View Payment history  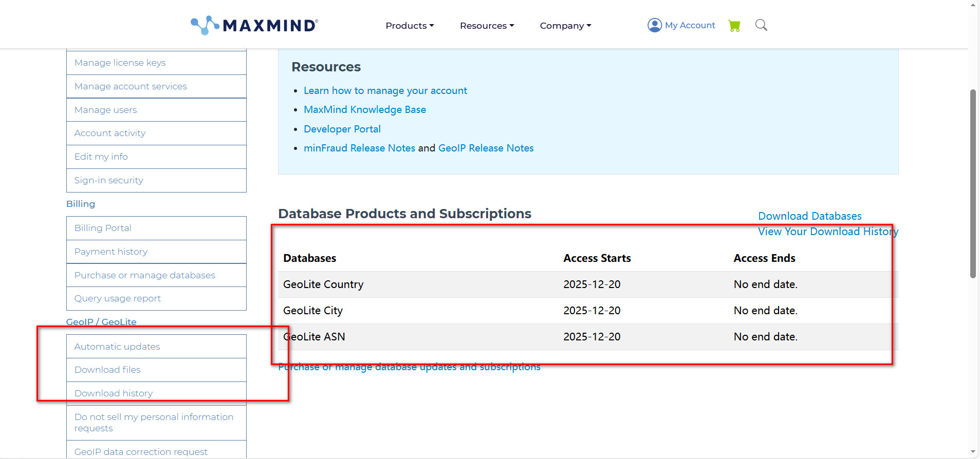click(156, 252)
